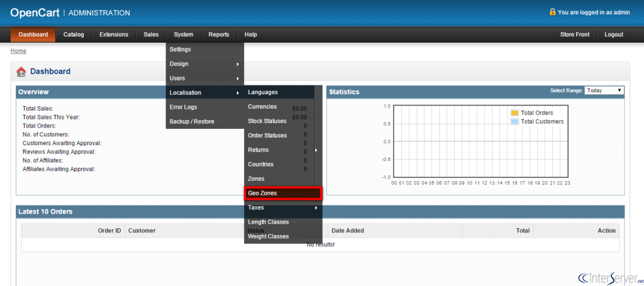Image resolution: width=644 pixels, height=286 pixels.
Task: Open the Store Front link
Action: [x=575, y=35]
